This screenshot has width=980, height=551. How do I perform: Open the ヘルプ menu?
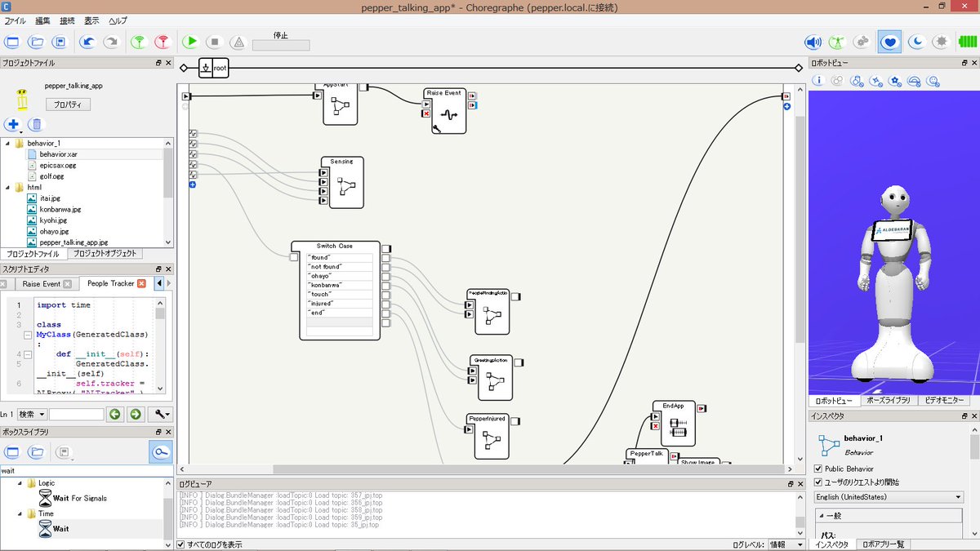118,20
